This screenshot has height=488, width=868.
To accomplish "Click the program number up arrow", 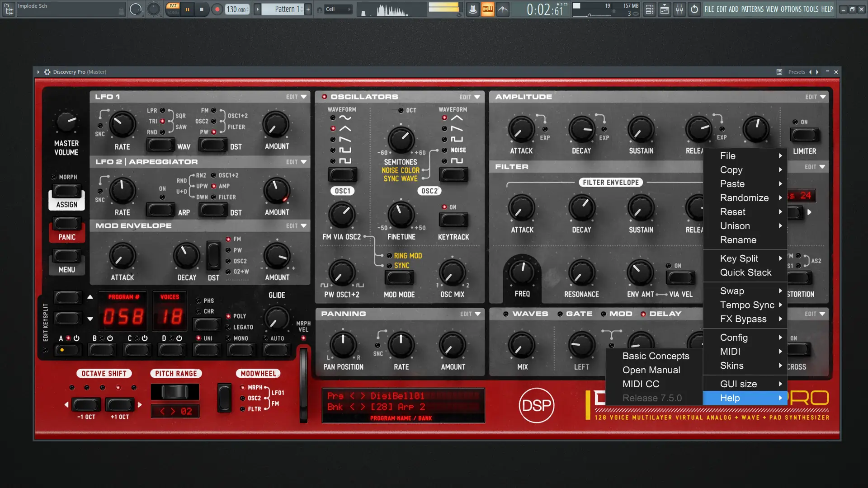I will 90,297.
